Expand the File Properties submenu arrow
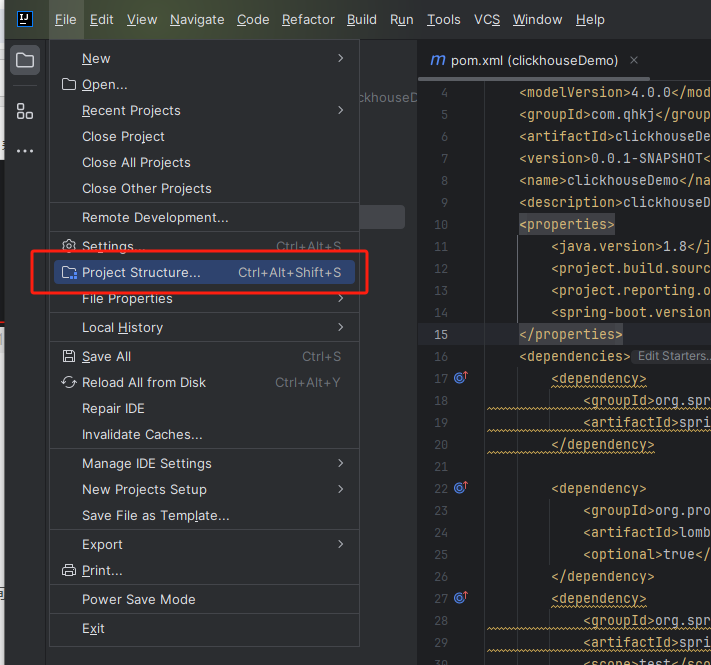 tap(341, 298)
